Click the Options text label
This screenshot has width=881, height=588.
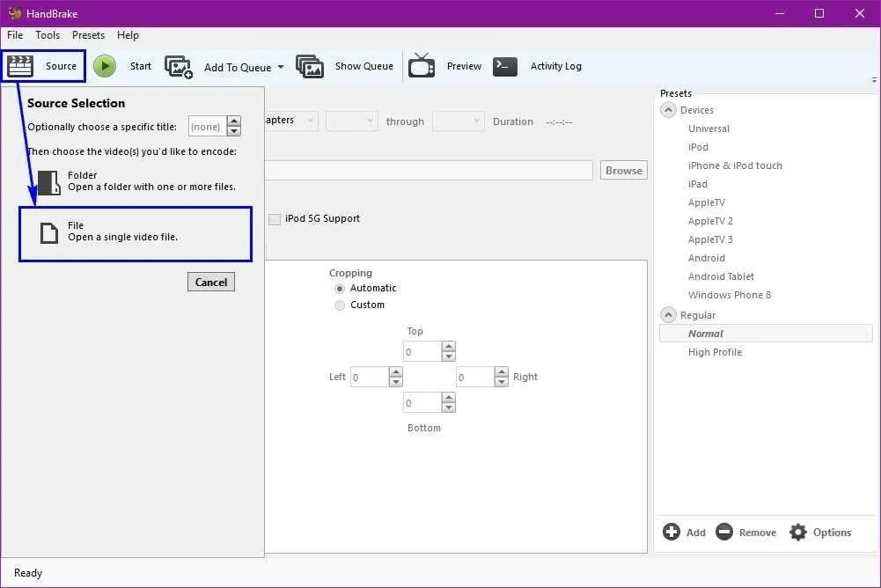coord(832,533)
